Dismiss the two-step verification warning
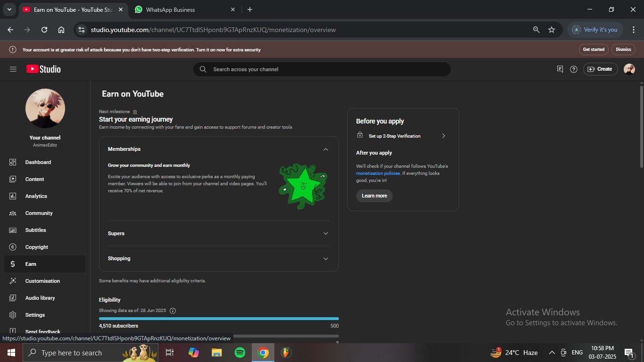The height and width of the screenshot is (362, 644). point(623,49)
